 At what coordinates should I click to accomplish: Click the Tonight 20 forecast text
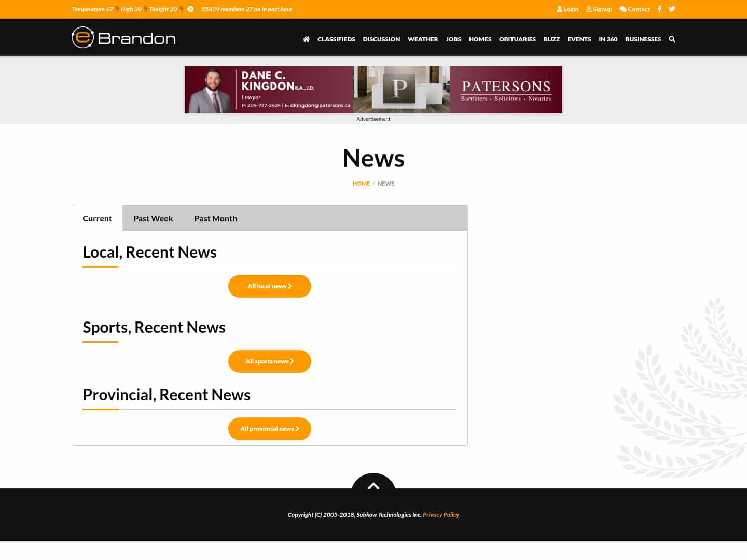coord(163,9)
